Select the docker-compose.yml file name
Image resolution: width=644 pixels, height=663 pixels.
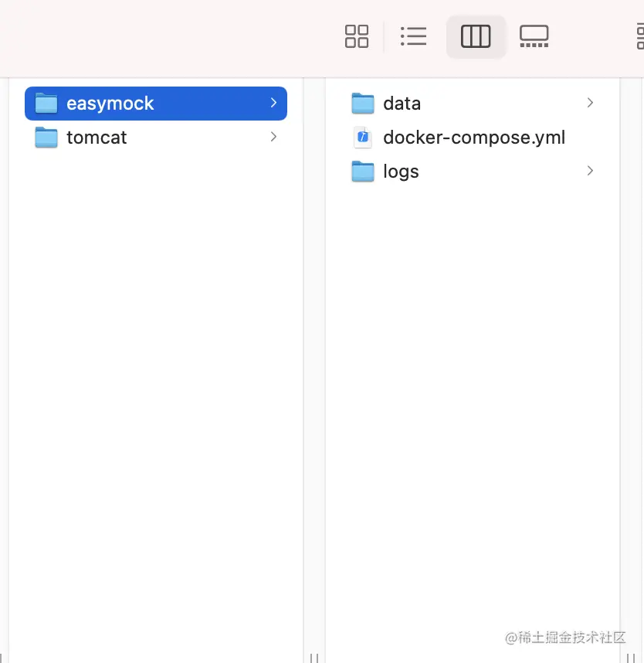tap(473, 138)
